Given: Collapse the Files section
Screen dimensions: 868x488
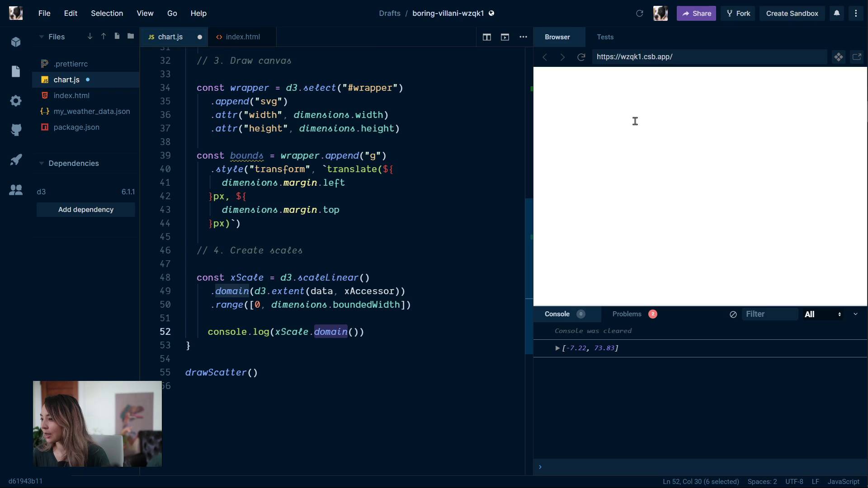Looking at the screenshot, I should click(41, 37).
